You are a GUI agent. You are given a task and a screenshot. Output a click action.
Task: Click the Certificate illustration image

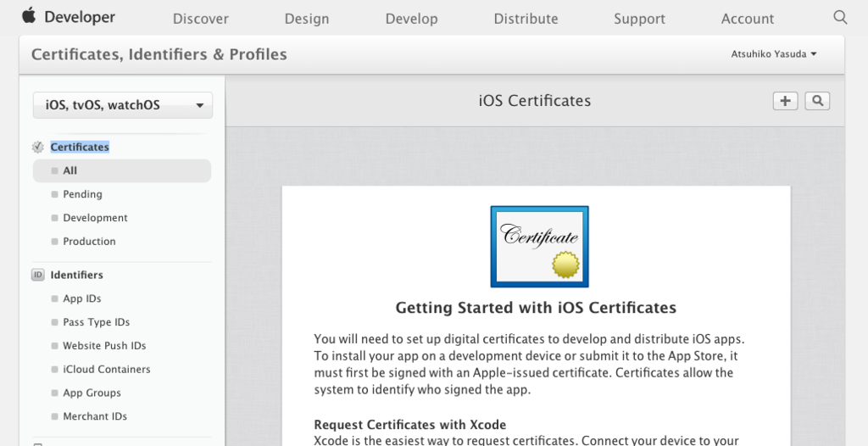click(539, 247)
